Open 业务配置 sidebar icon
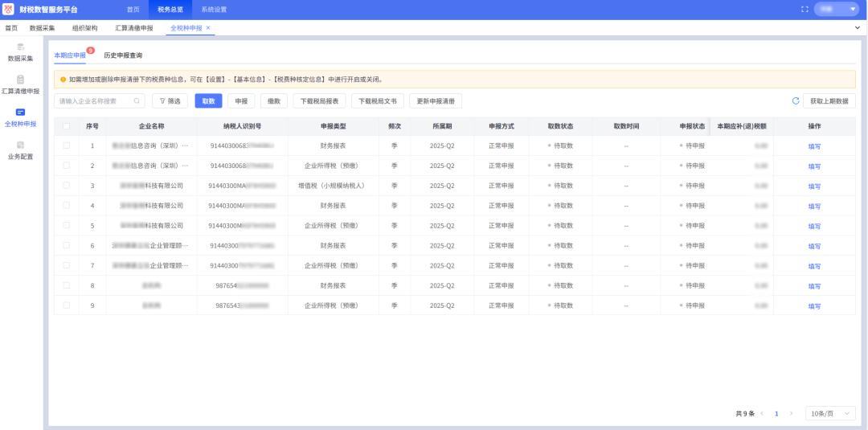 [x=20, y=145]
